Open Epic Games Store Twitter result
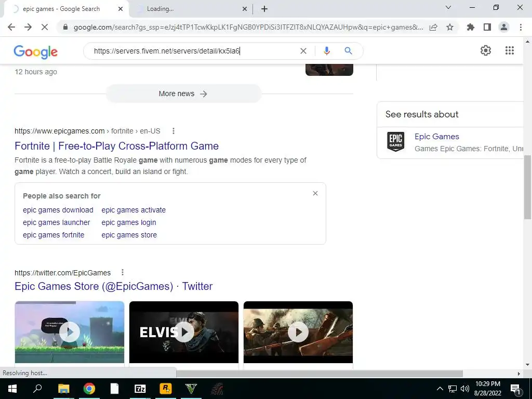This screenshot has height=399, width=532. click(114, 286)
